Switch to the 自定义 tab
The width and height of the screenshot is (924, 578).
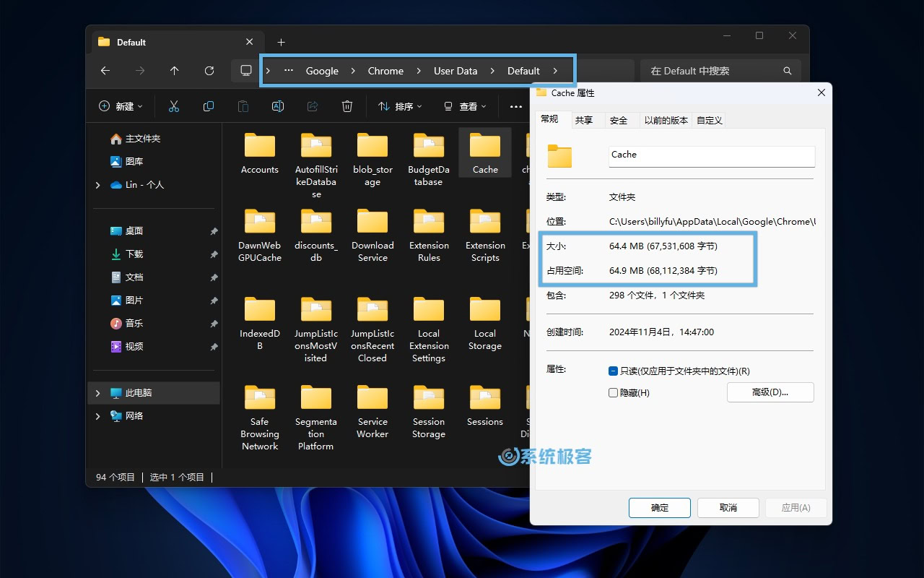pyautogui.click(x=710, y=121)
